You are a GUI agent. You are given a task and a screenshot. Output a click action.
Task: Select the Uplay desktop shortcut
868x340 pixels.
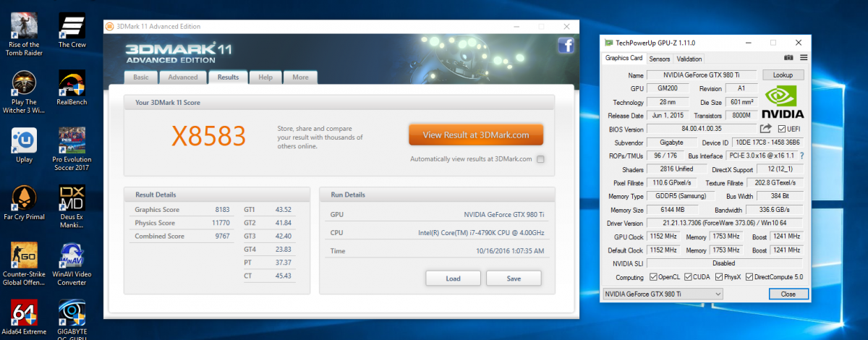[x=24, y=145]
